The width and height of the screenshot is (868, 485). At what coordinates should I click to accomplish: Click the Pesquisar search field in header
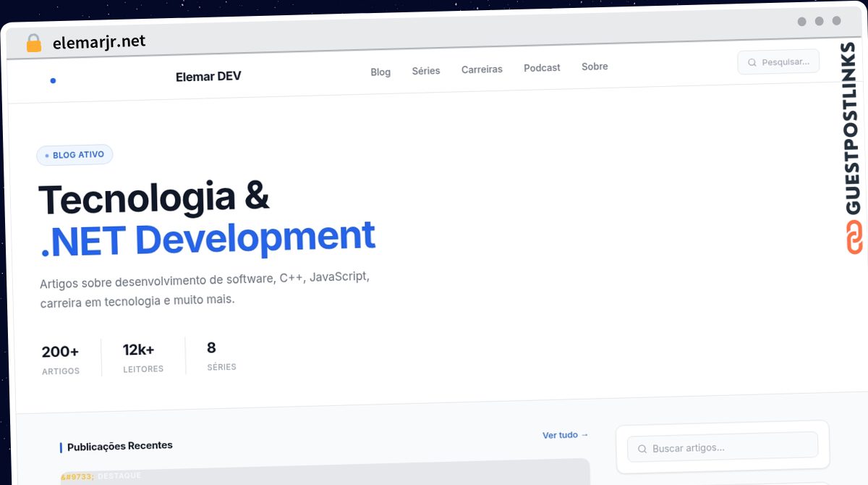pos(778,62)
